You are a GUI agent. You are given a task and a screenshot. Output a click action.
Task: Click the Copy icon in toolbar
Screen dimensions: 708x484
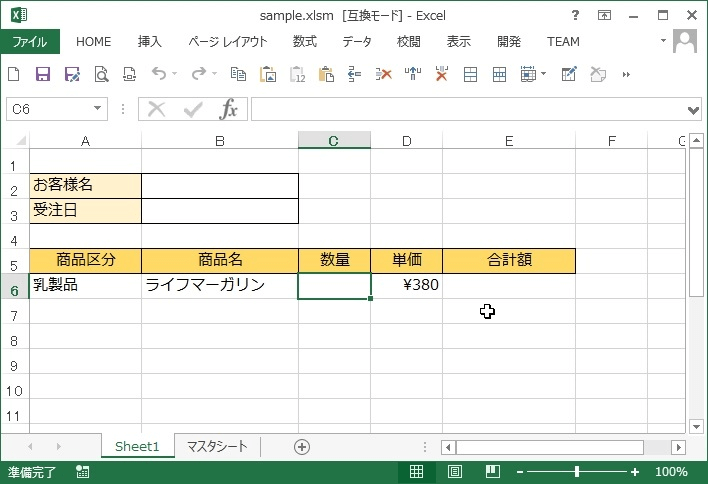point(238,74)
